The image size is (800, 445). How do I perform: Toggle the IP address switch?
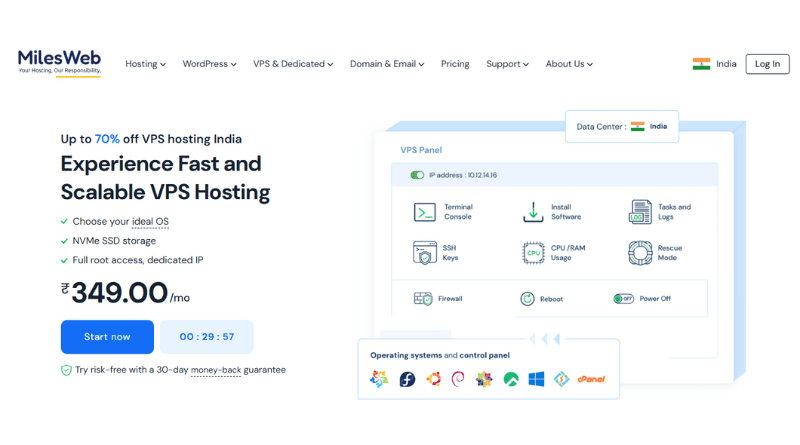pos(417,175)
